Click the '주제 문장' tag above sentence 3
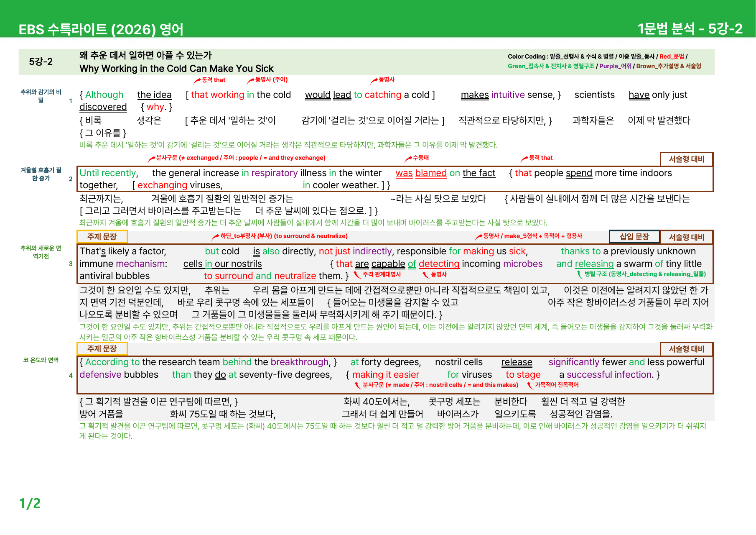756x535 pixels. 102,237
